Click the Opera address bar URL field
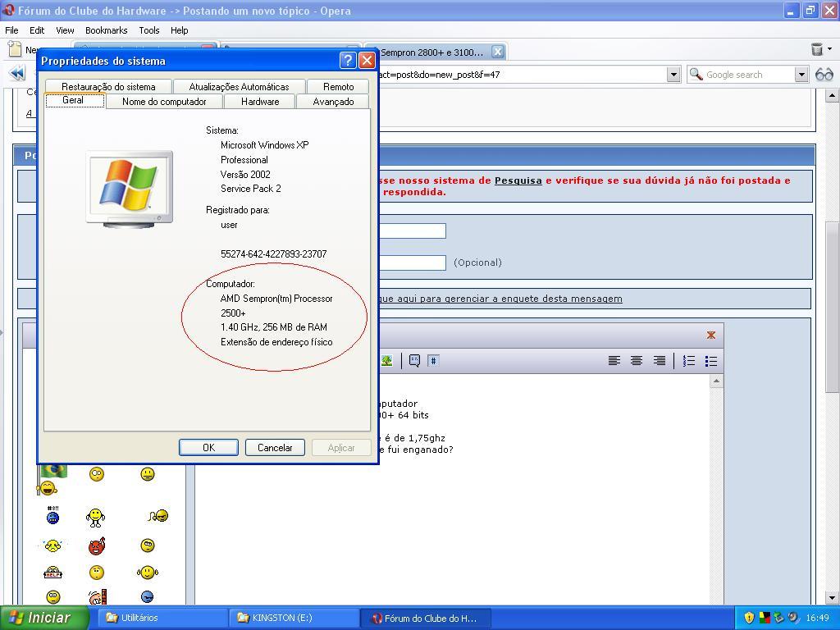This screenshot has width=840, height=630. (523, 75)
